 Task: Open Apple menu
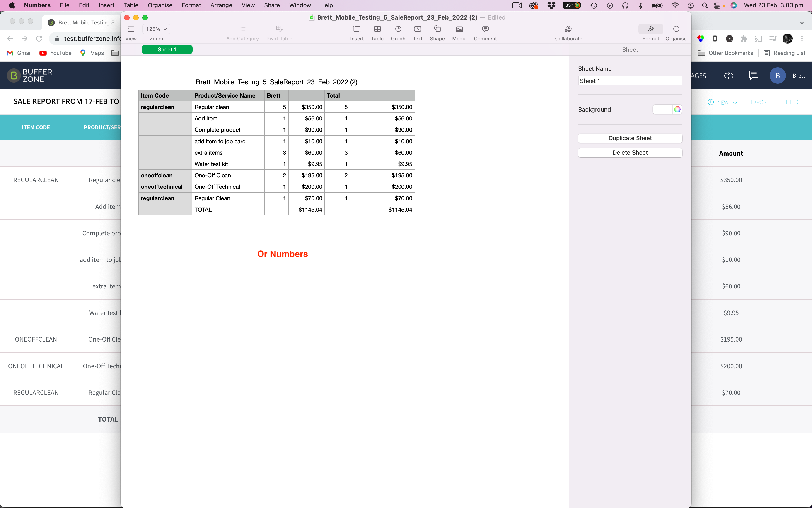tap(12, 5)
